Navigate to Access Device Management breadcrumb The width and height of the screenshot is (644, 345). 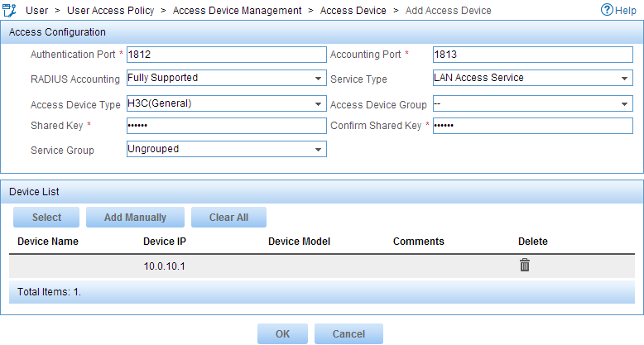(x=237, y=10)
